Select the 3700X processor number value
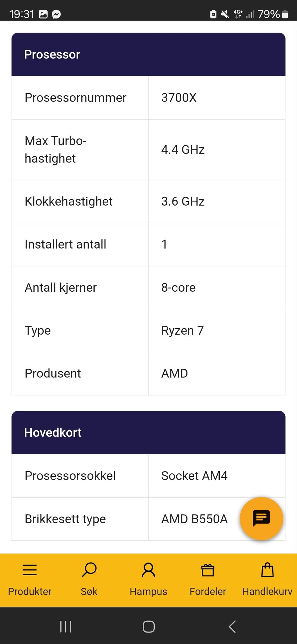This screenshot has width=297, height=644. pyautogui.click(x=179, y=98)
